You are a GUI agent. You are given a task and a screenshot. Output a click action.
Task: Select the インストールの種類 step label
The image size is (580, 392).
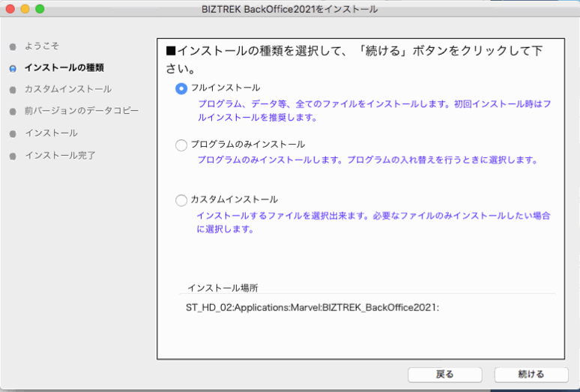point(64,67)
